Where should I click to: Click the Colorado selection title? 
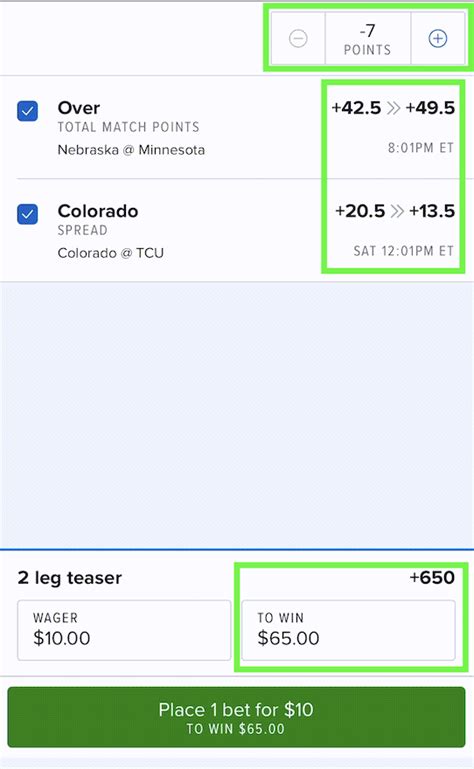[98, 211]
